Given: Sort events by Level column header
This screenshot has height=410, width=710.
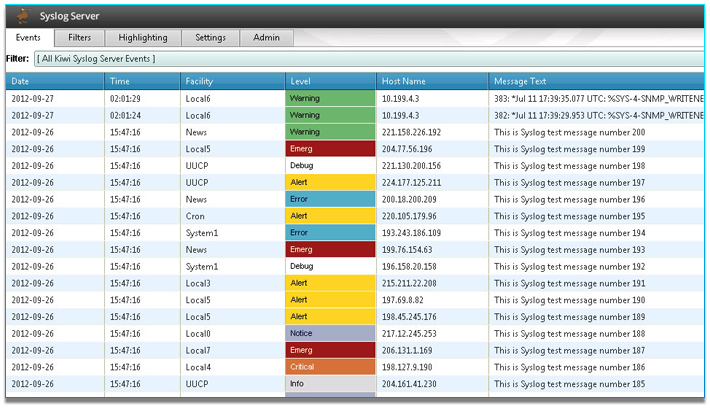Looking at the screenshot, I should (330, 81).
